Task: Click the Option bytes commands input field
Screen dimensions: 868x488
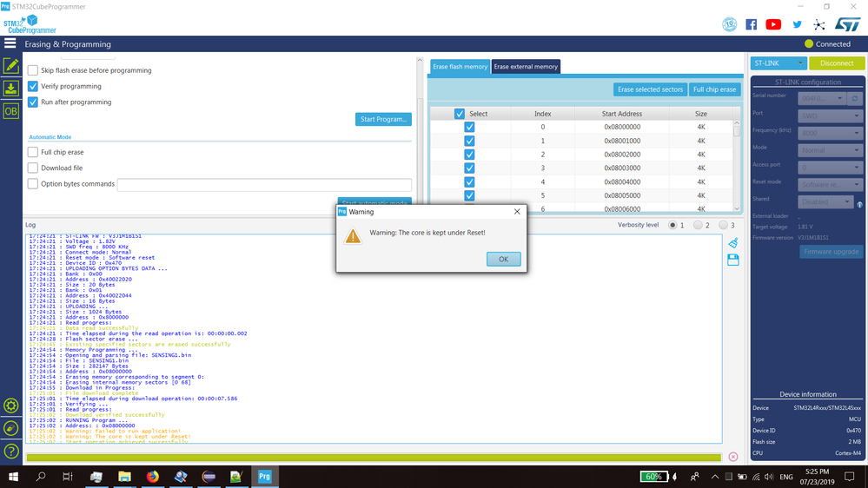Action: tap(264, 185)
